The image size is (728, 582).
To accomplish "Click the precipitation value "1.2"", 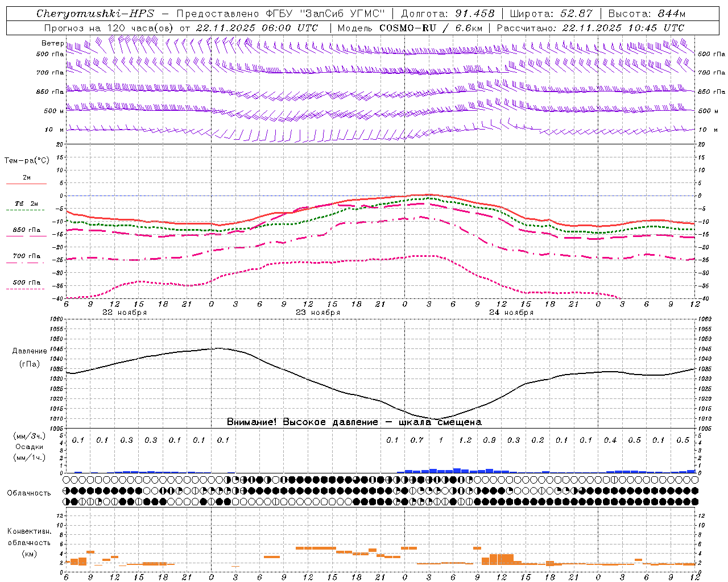I will [x=465, y=440].
